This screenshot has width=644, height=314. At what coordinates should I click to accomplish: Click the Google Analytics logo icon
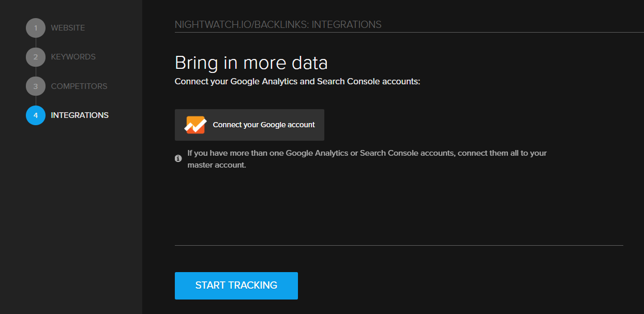point(196,125)
